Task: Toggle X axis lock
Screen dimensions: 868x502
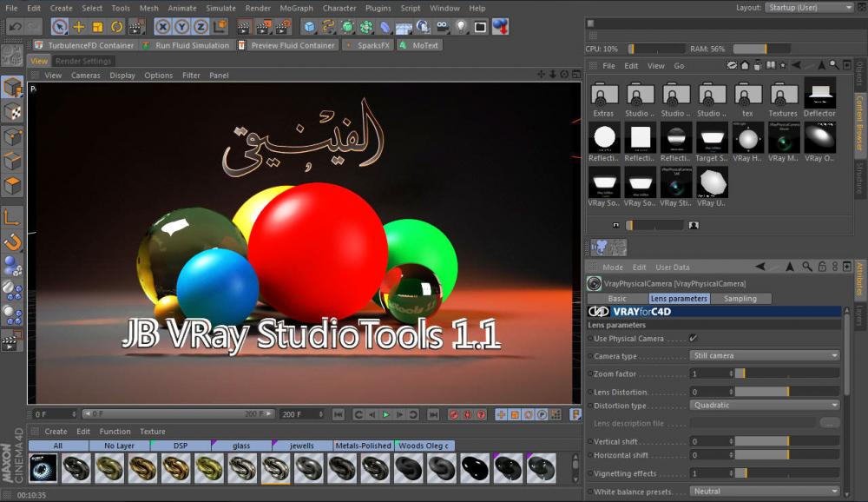Action: coord(162,27)
